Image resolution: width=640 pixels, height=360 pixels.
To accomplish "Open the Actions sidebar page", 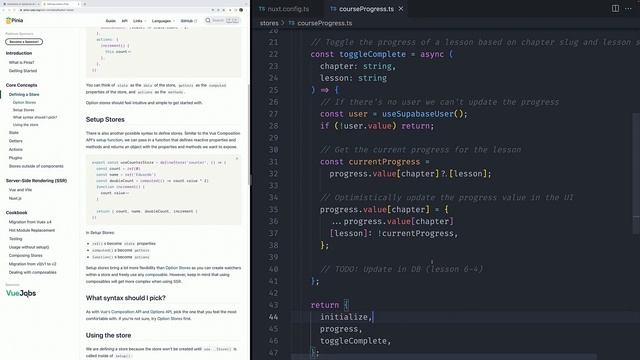I will [16, 149].
